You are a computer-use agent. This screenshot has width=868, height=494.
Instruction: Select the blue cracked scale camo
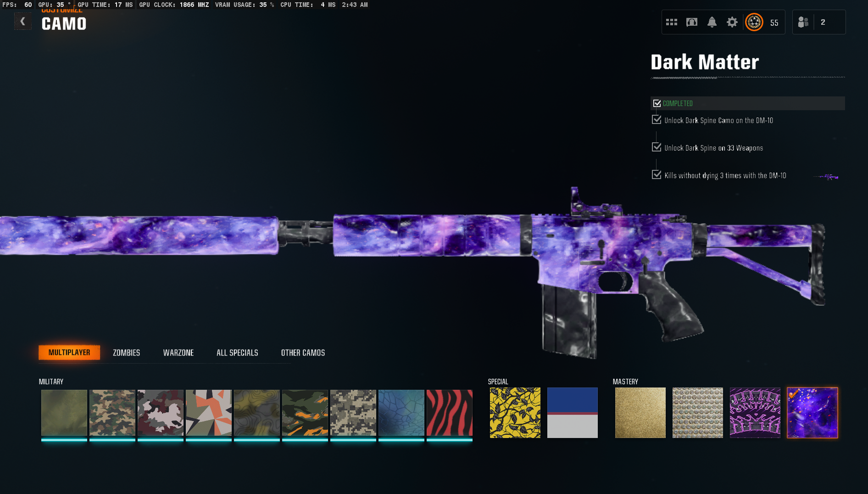(x=401, y=413)
